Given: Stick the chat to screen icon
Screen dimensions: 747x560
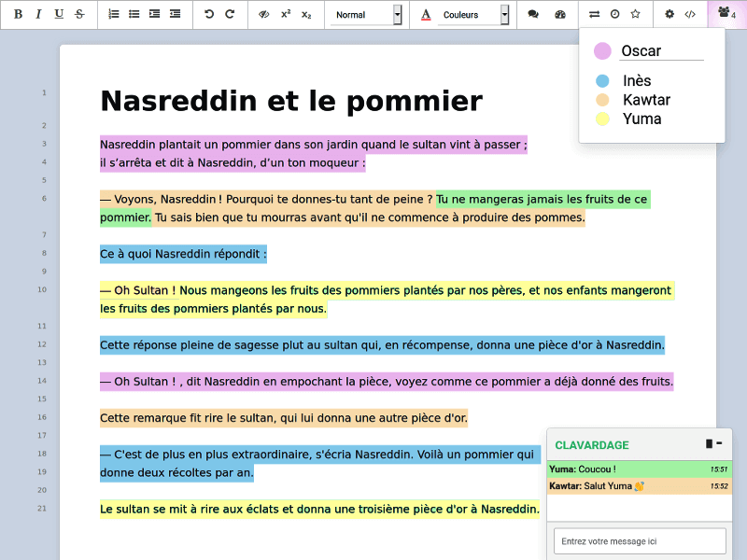Looking at the screenshot, I should click(x=709, y=444).
